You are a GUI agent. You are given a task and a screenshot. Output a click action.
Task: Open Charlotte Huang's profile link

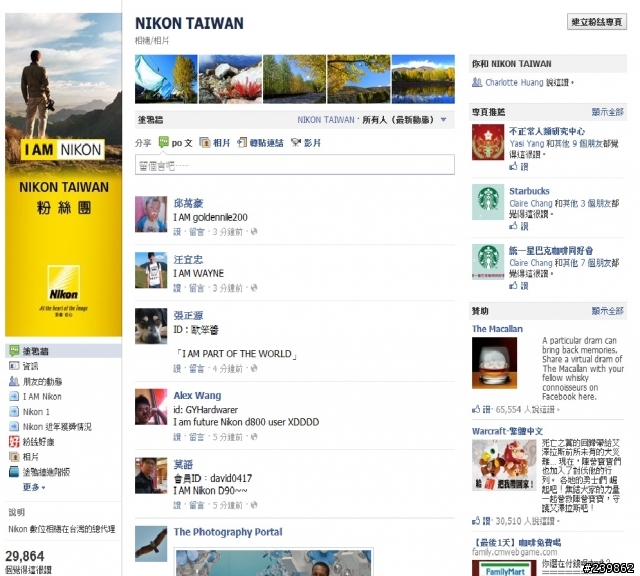click(514, 82)
